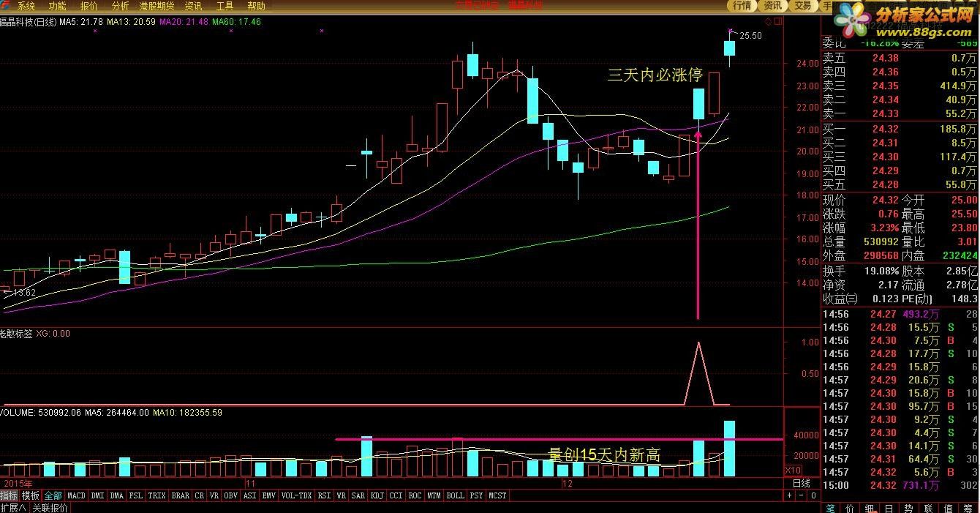
Task: Click the diamond icon above the price axis
Action: pyautogui.click(x=767, y=21)
